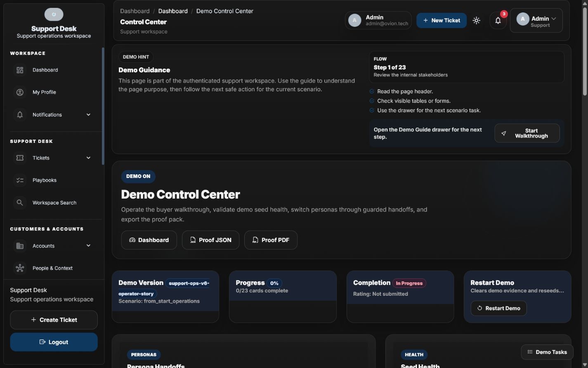Viewport: 588px width, 368px height.
Task: Click the logout arrow icon
Action: pyautogui.click(x=42, y=342)
